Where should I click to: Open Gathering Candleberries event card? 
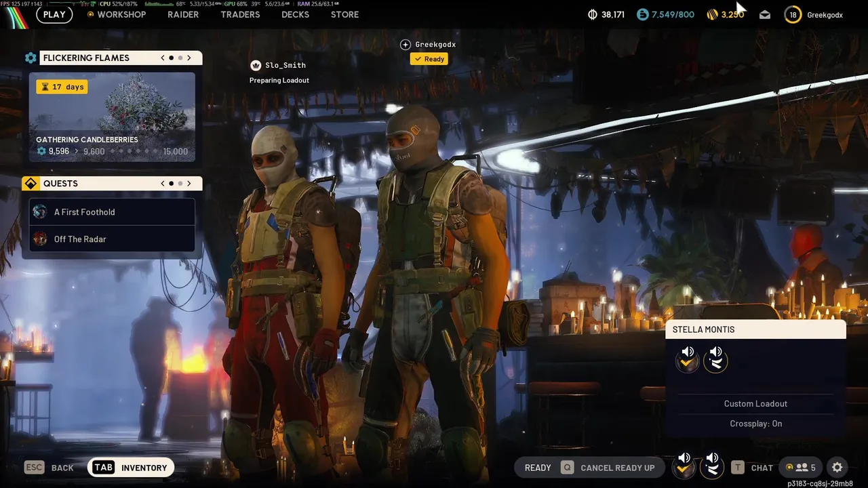click(x=112, y=117)
